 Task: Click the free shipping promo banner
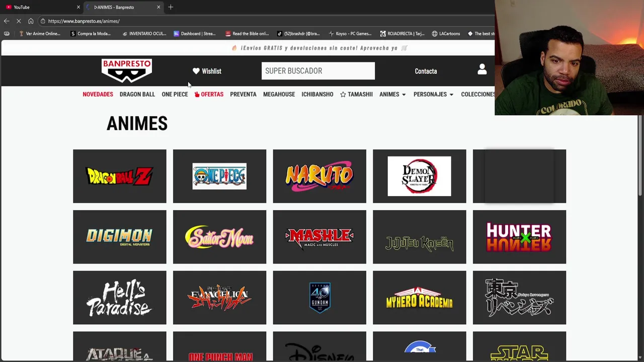click(319, 48)
